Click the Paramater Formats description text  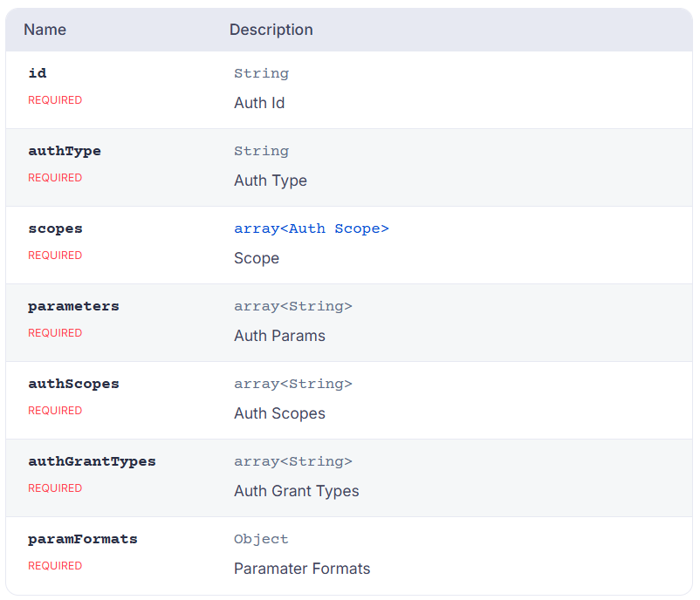pos(302,569)
